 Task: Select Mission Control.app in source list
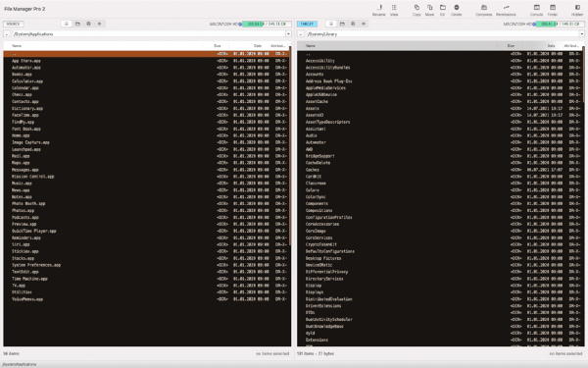[146, 177]
